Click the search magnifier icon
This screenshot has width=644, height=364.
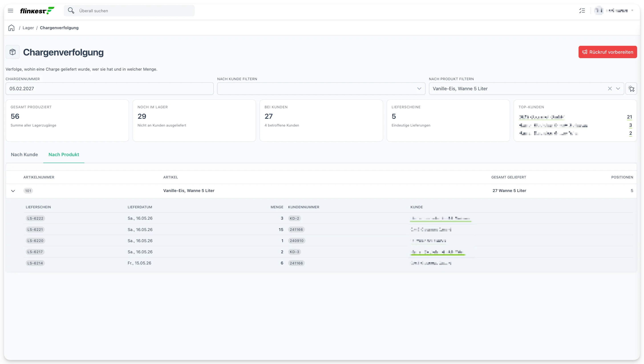[71, 10]
